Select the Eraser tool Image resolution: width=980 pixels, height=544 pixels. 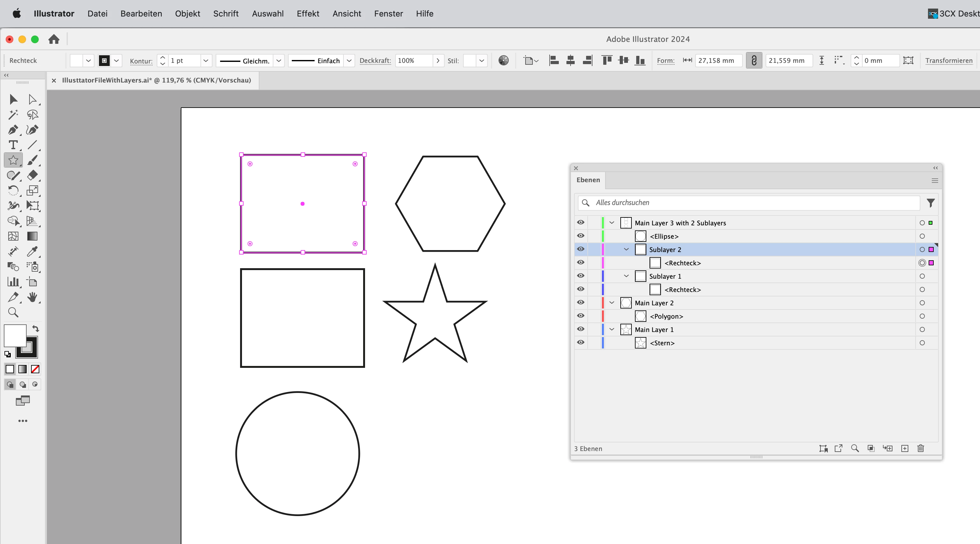coord(32,176)
